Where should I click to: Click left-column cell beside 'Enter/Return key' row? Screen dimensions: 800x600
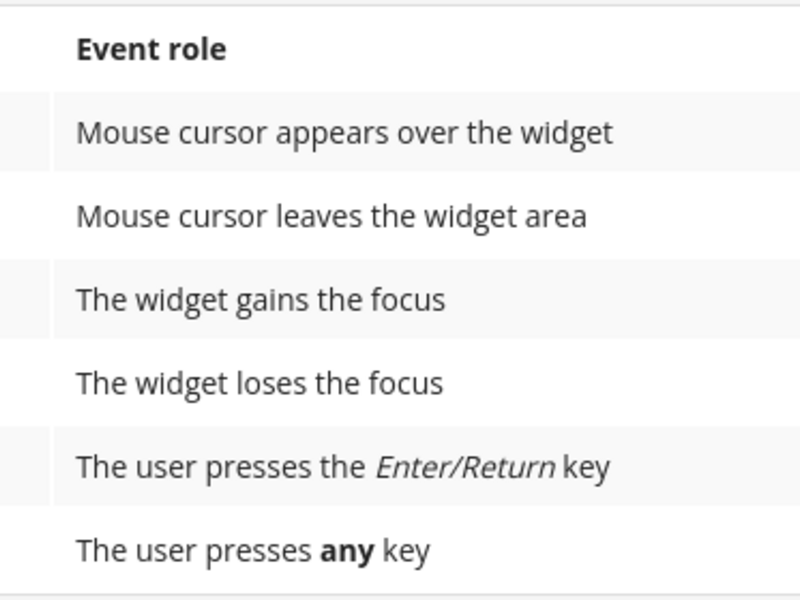click(x=24, y=466)
